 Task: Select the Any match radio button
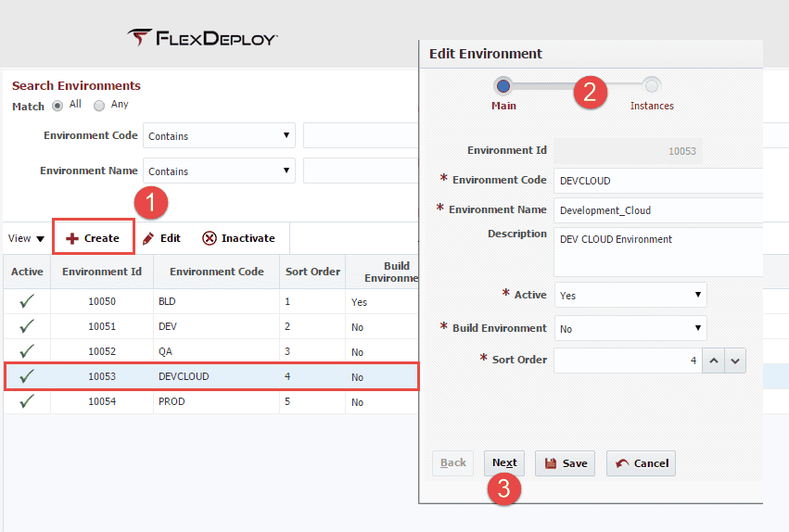point(99,106)
